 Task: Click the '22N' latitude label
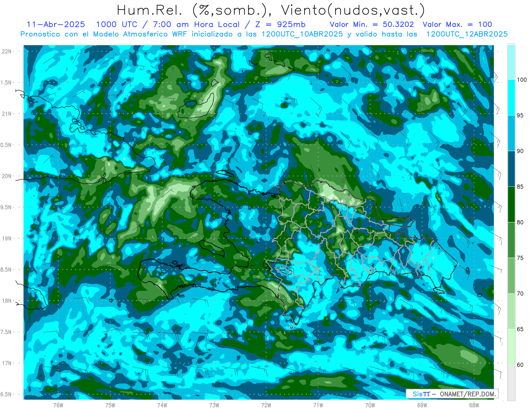pyautogui.click(x=7, y=51)
